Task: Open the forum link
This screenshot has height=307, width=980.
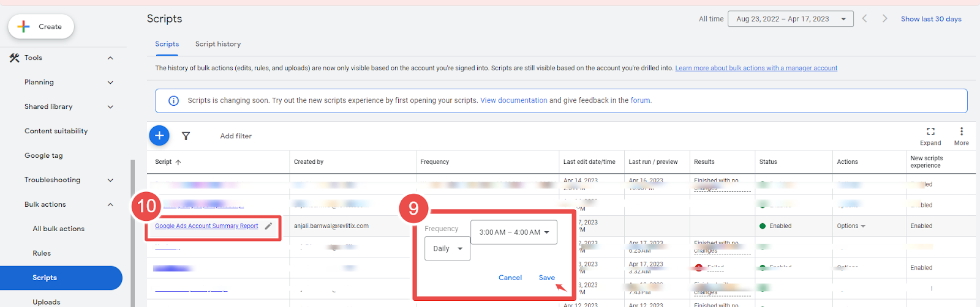Action: coord(640,100)
